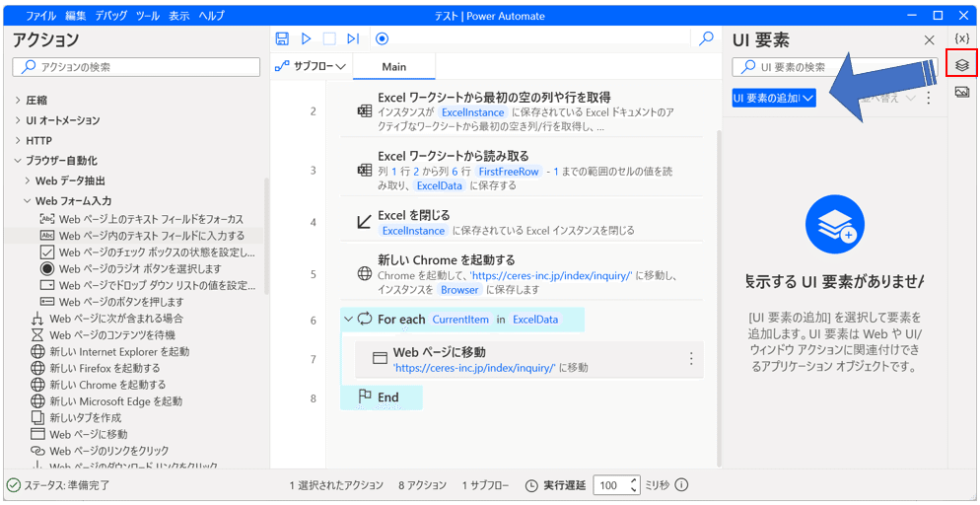
Task: Expand the Web データ抽出 group
Action: pyautogui.click(x=27, y=180)
